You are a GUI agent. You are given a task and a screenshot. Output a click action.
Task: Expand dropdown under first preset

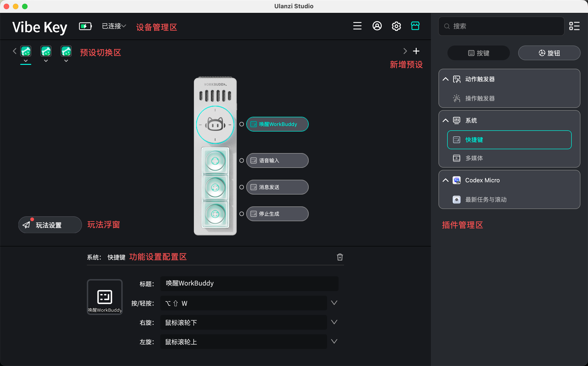pos(26,61)
